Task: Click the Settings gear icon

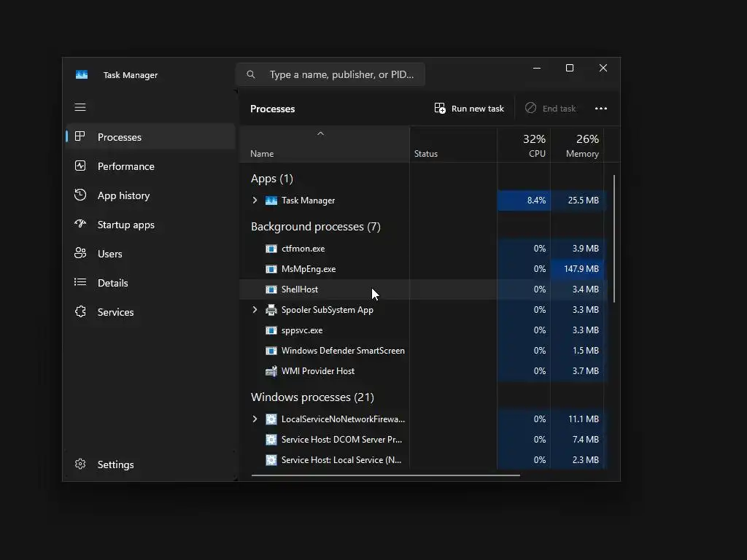Action: click(x=80, y=464)
